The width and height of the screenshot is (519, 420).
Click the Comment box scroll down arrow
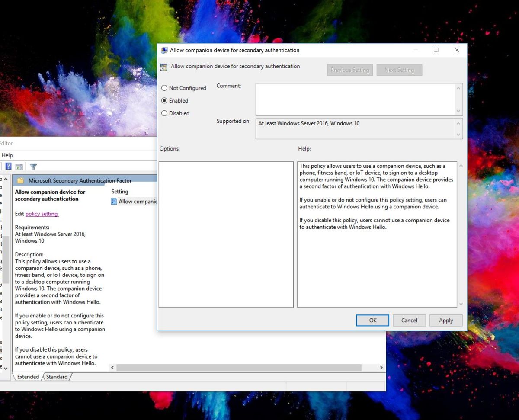tap(458, 111)
